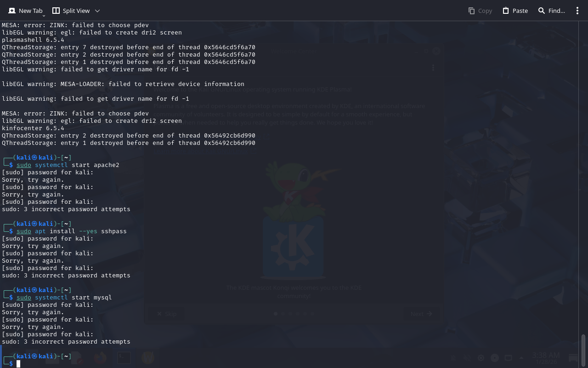Screen dimensions: 588x368
Task: Open a new terminal tab
Action: (x=26, y=11)
